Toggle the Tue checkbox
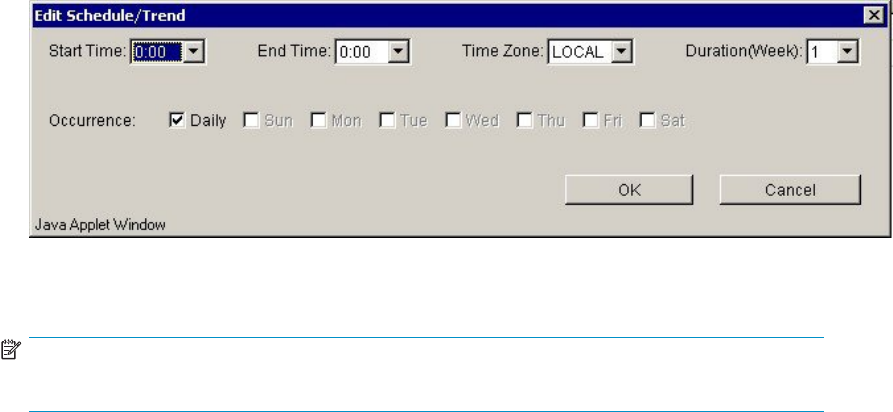This screenshot has height=412, width=893. coord(387,121)
